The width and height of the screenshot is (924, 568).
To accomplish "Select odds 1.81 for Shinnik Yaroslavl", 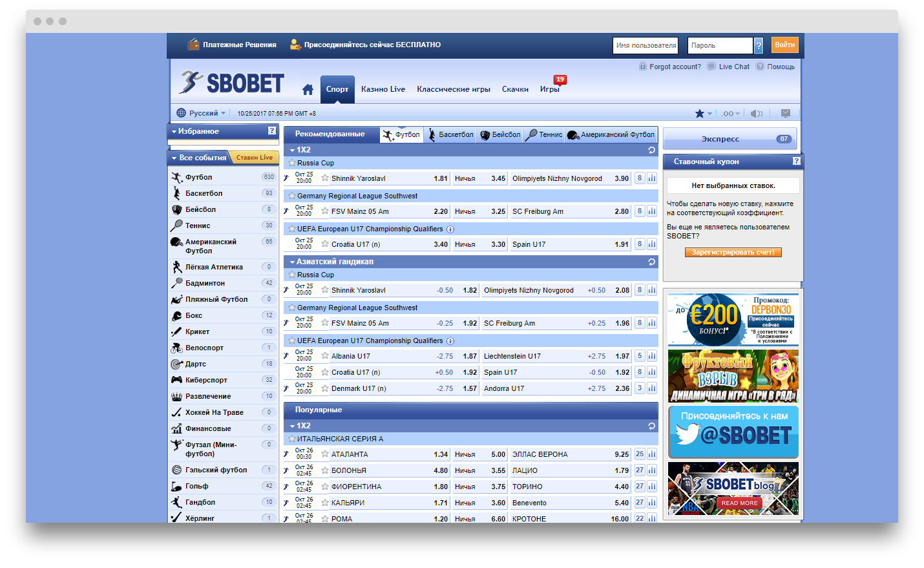I will [x=441, y=178].
